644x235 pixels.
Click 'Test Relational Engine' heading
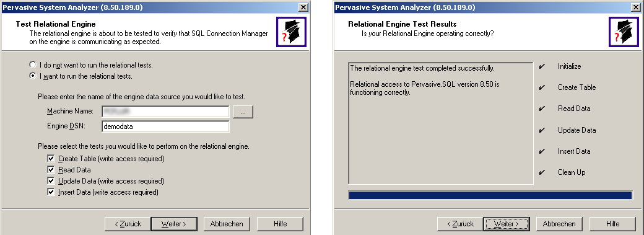point(56,24)
